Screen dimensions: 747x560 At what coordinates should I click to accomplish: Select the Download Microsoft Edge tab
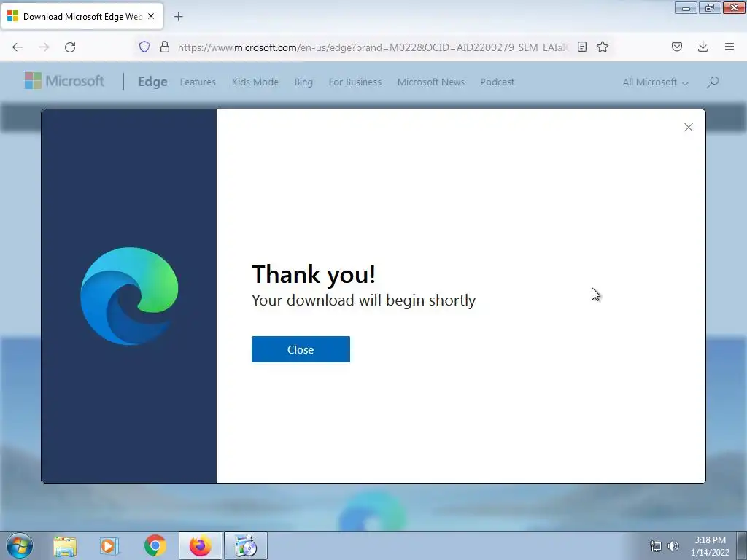point(82,16)
